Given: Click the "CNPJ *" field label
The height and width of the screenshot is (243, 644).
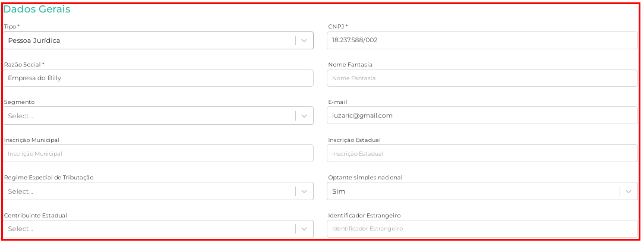Looking at the screenshot, I should [338, 27].
